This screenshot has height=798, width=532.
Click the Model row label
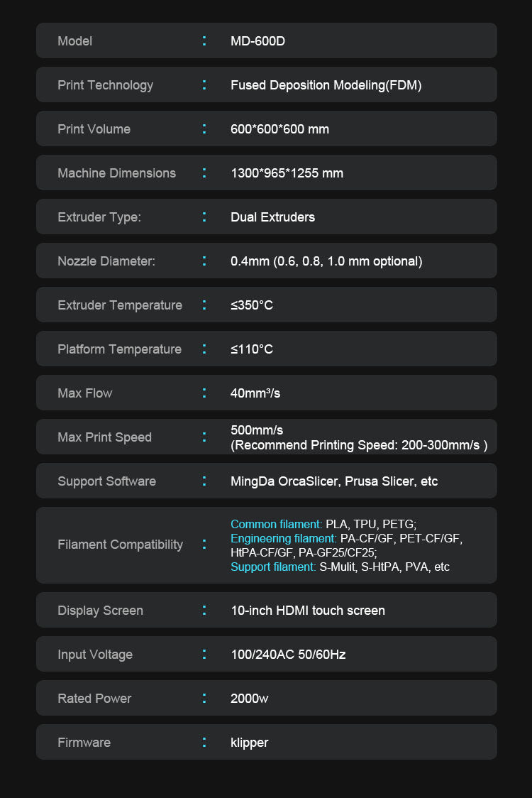(74, 41)
